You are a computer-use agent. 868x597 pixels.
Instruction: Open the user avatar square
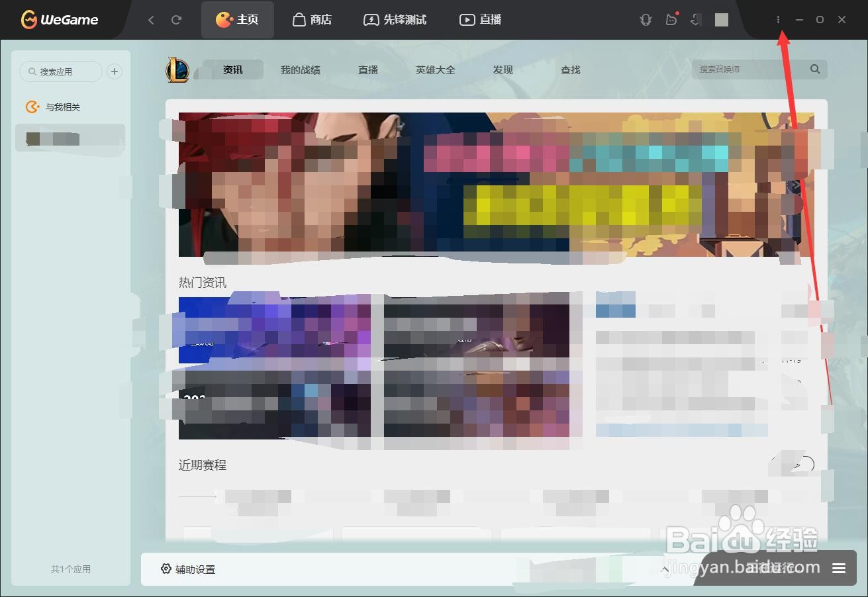[x=722, y=20]
